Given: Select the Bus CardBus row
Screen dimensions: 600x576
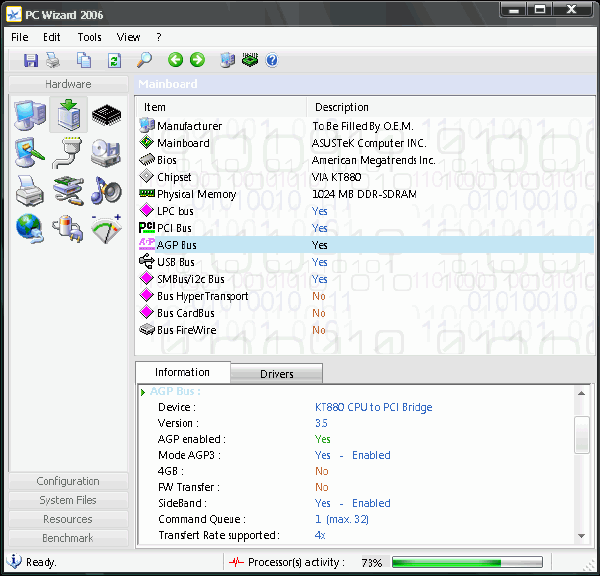Looking at the screenshot, I should [x=365, y=313].
